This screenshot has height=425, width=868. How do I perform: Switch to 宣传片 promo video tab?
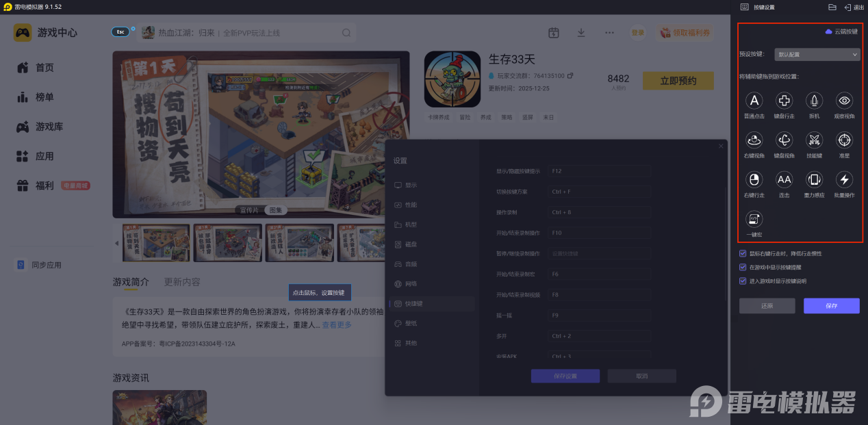tap(249, 210)
